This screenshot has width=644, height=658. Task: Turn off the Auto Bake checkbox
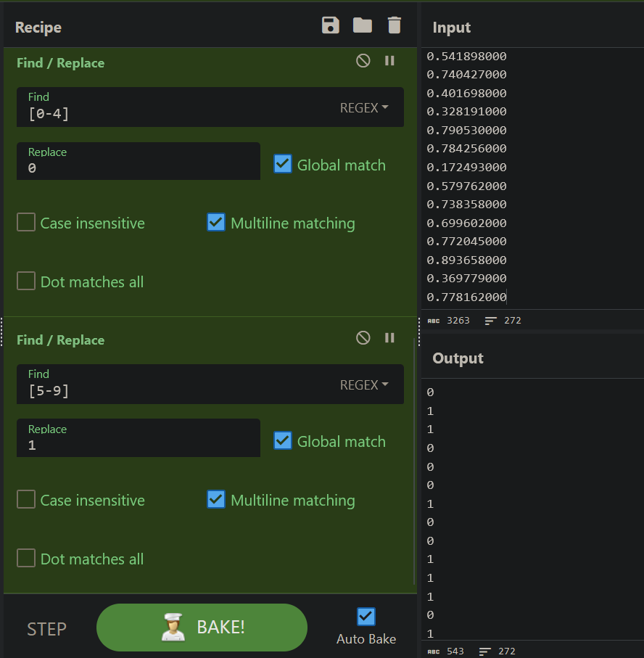pyautogui.click(x=366, y=617)
